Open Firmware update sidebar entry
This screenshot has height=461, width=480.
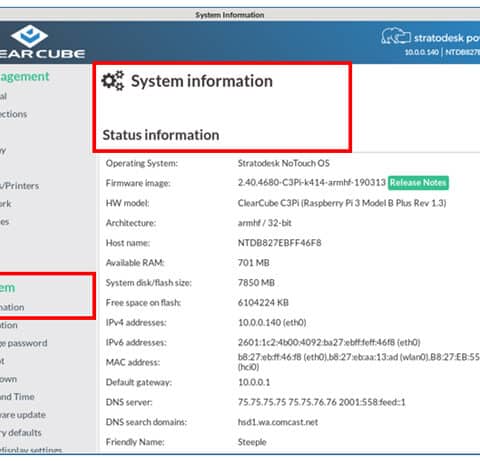pyautogui.click(x=23, y=415)
